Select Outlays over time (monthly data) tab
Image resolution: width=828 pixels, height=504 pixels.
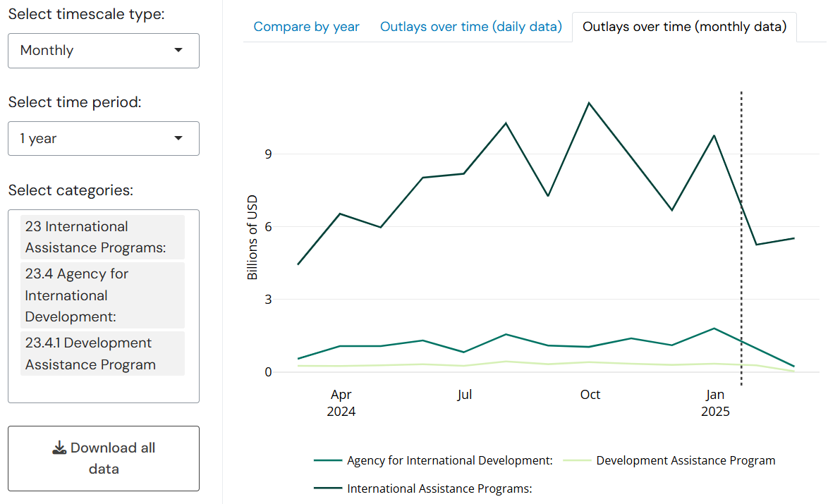pyautogui.click(x=683, y=27)
